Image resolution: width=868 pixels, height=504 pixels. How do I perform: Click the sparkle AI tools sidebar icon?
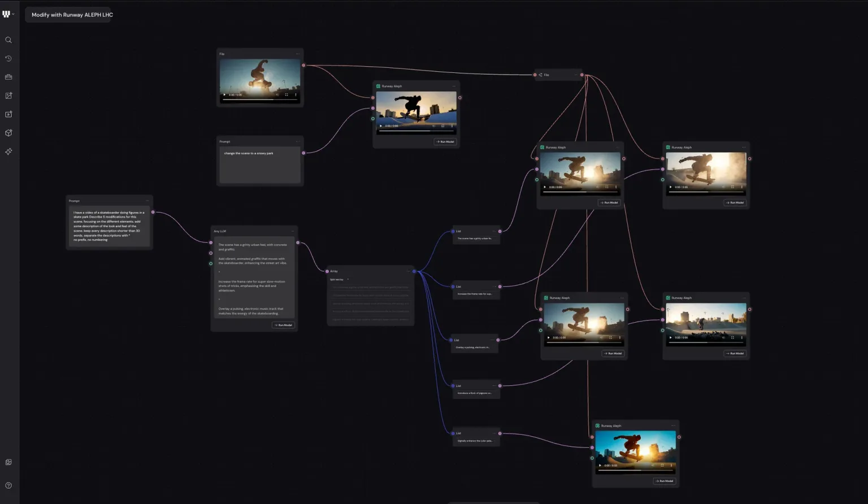pos(8,151)
